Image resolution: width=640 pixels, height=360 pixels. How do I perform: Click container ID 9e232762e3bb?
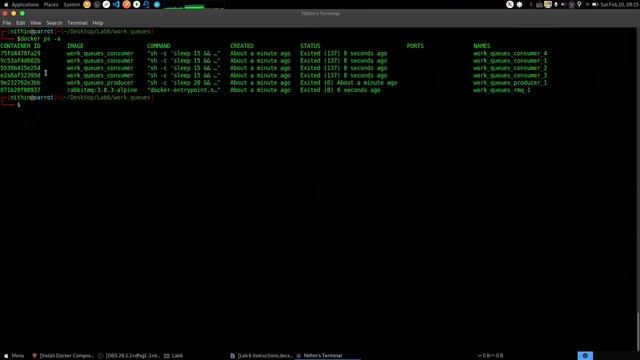(20, 83)
